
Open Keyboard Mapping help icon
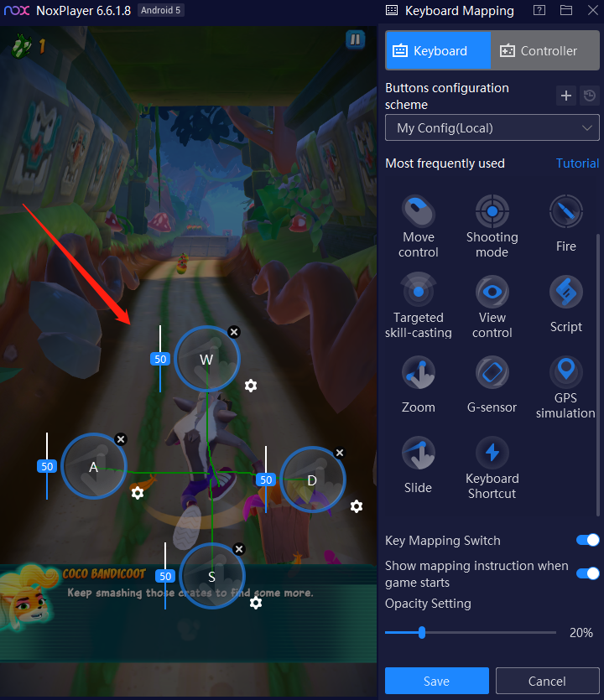coord(539,10)
